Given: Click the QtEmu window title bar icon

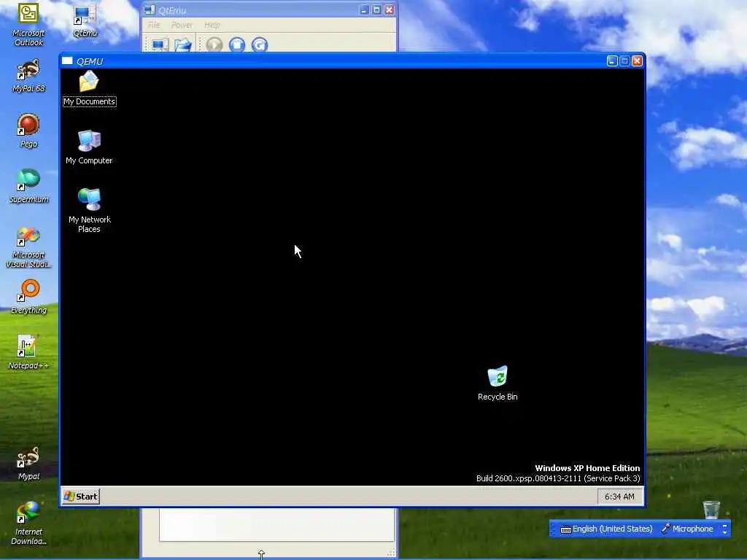Looking at the screenshot, I should [x=150, y=9].
